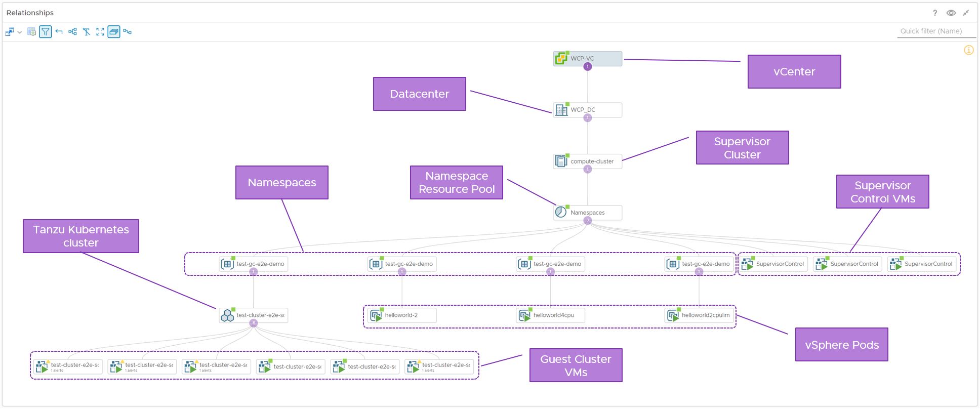This screenshot has height=410, width=980.
Task: Select the WCP_DC datacenter node
Action: click(x=588, y=110)
